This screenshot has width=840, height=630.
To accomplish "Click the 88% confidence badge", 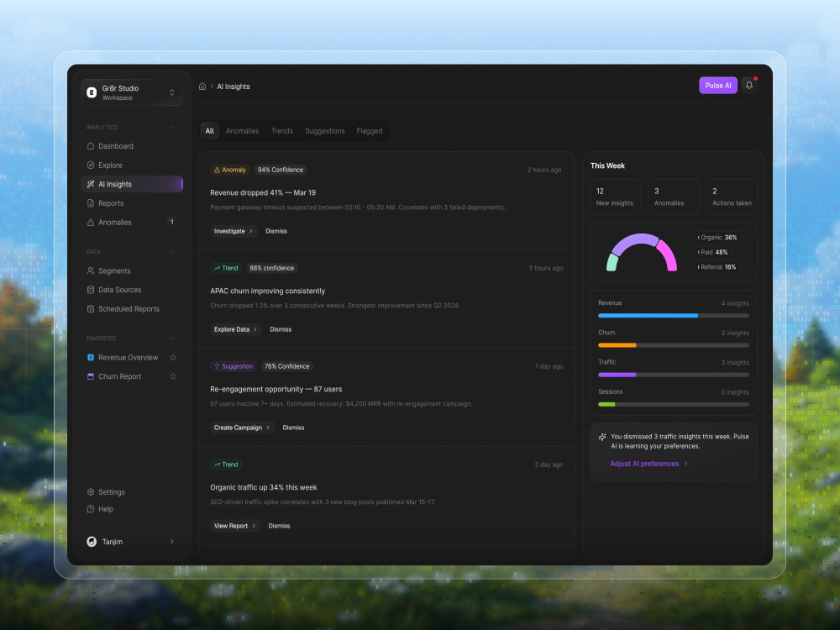I will click(x=271, y=268).
